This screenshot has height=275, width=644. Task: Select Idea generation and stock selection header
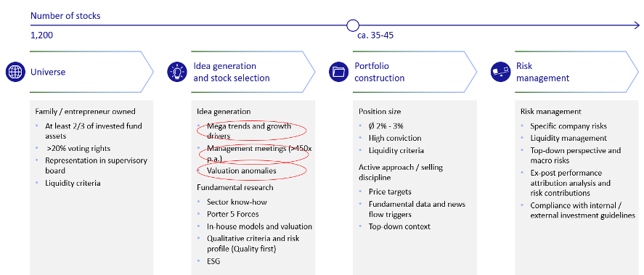click(x=253, y=72)
